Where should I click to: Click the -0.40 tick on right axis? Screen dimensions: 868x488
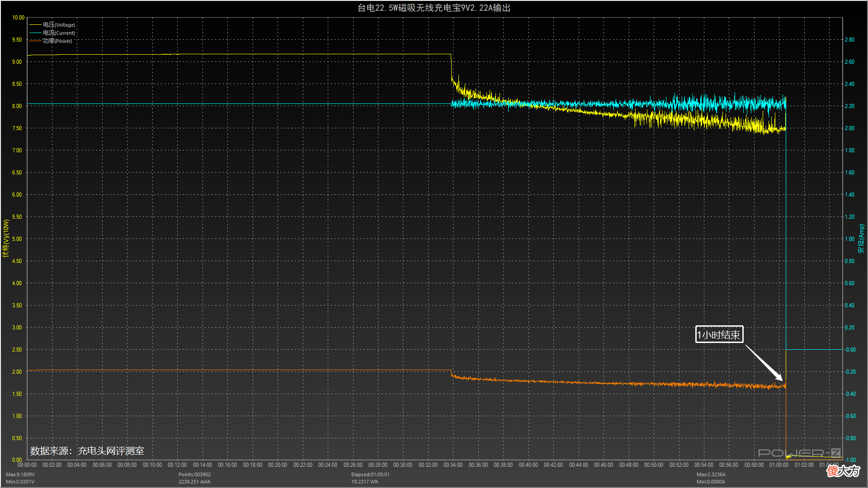pyautogui.click(x=850, y=394)
